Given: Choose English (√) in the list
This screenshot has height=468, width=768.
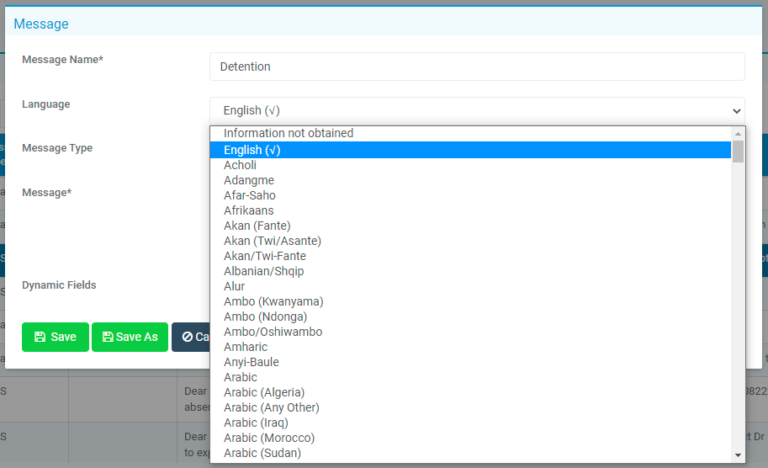Looking at the screenshot, I should tap(252, 150).
